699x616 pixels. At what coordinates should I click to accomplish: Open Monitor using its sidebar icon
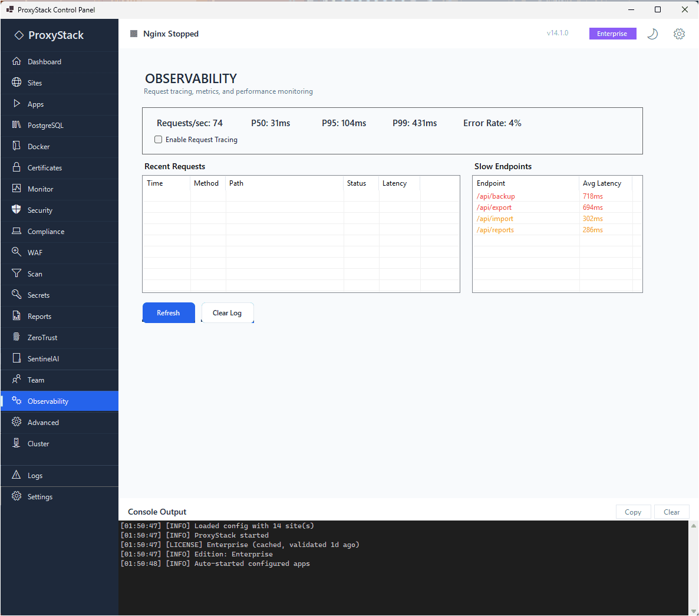[x=18, y=189]
